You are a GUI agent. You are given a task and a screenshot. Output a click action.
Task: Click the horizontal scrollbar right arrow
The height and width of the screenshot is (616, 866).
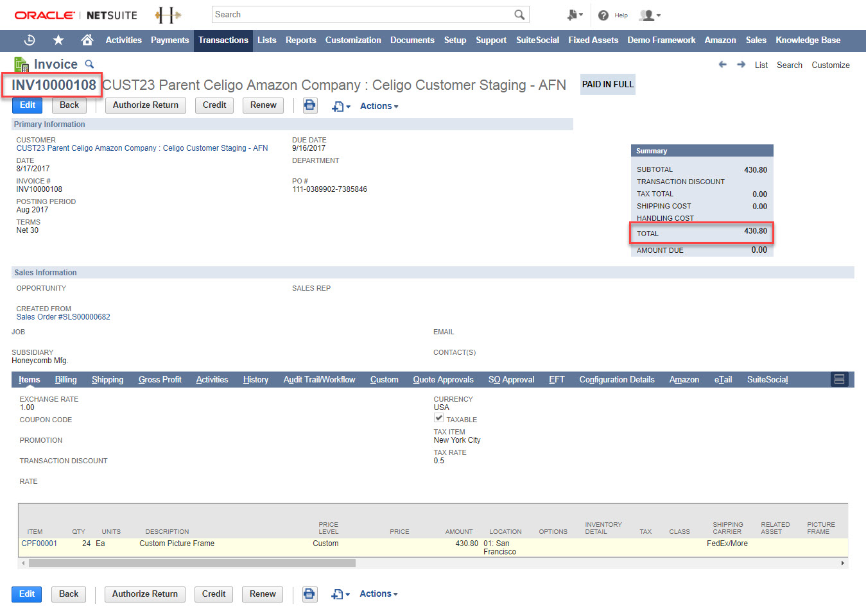(843, 563)
